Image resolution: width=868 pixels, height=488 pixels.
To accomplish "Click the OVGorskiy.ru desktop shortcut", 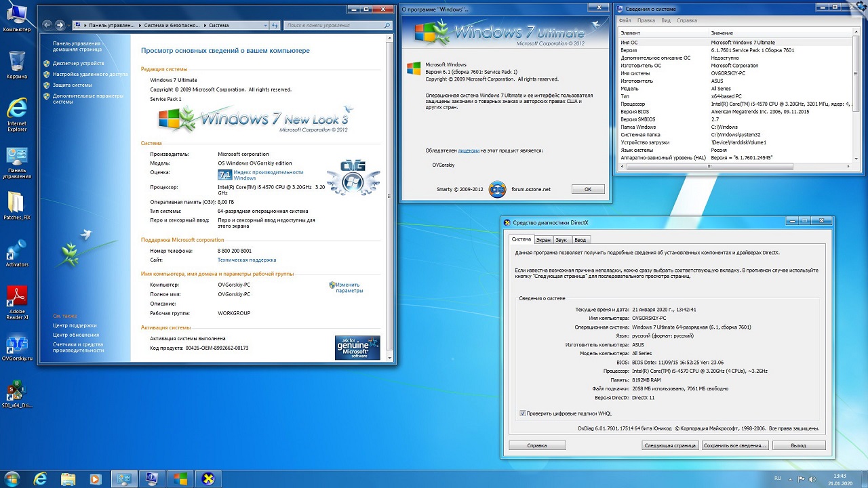I will coord(17,346).
